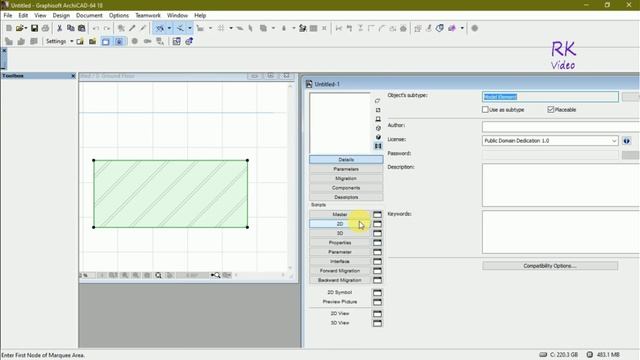Viewport: 640px width, 360px height.
Task: Open the Help menu
Action: click(200, 15)
